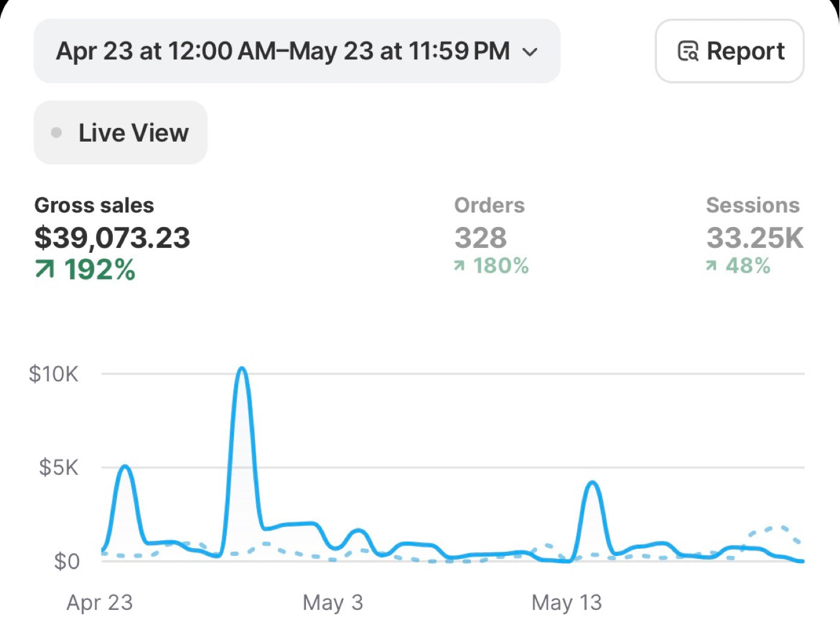
Task: Click the green Gross sales trend arrow
Action: [x=44, y=270]
